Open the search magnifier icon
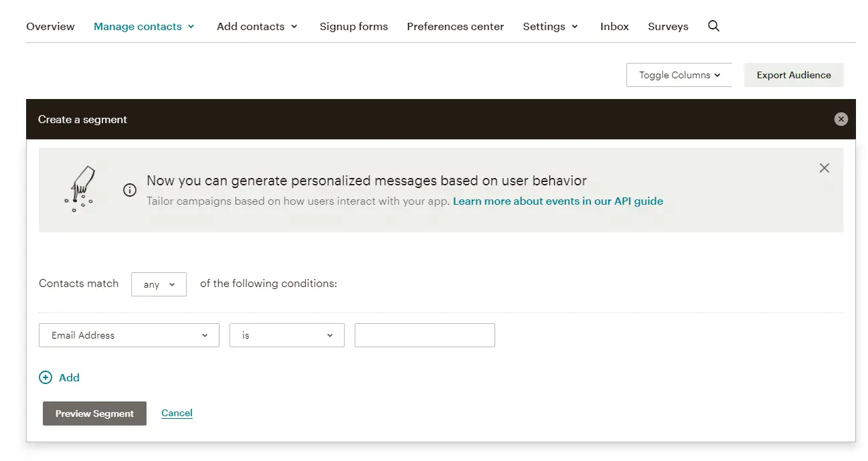This screenshot has width=868, height=461. pos(713,26)
